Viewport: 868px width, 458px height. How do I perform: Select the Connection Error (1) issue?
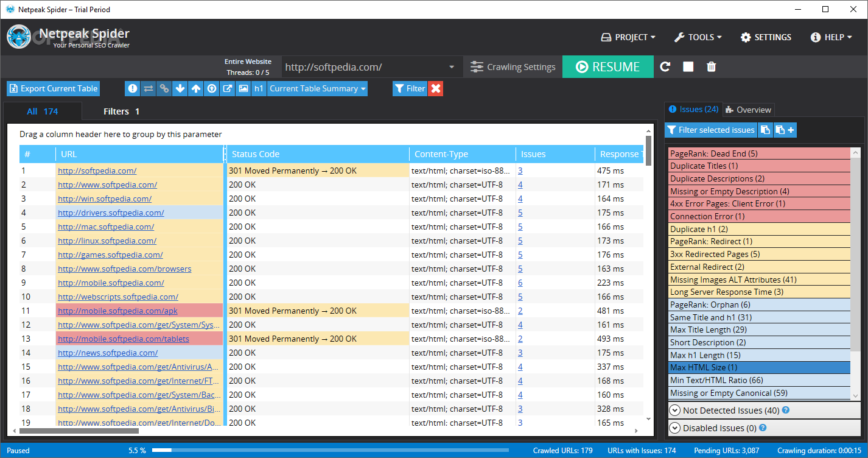pos(758,216)
